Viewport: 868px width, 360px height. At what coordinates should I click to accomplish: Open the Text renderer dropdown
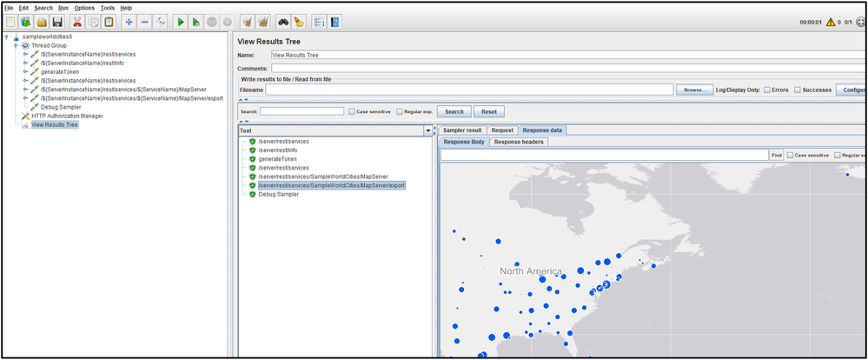click(427, 130)
